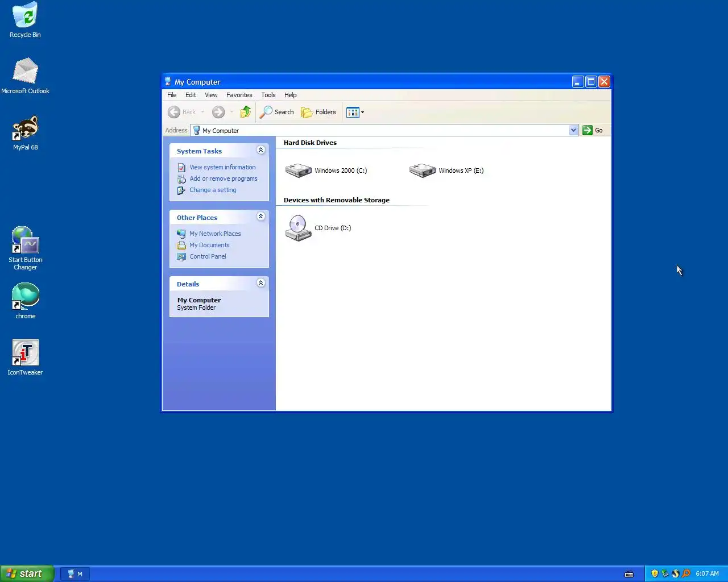Open the Favorites menu
The height and width of the screenshot is (582, 728).
click(239, 95)
